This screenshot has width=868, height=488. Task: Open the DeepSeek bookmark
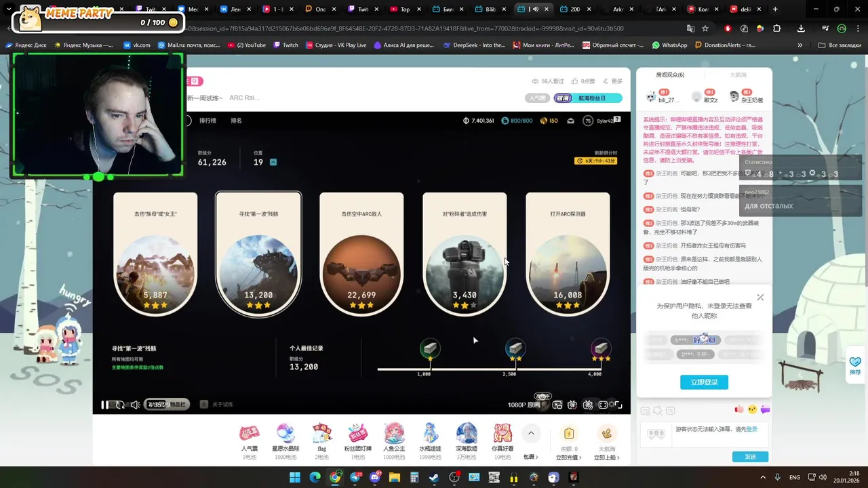coord(474,45)
